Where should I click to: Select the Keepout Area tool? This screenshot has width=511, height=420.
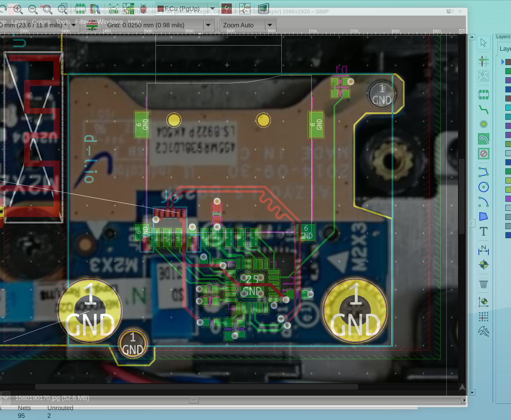point(484,154)
